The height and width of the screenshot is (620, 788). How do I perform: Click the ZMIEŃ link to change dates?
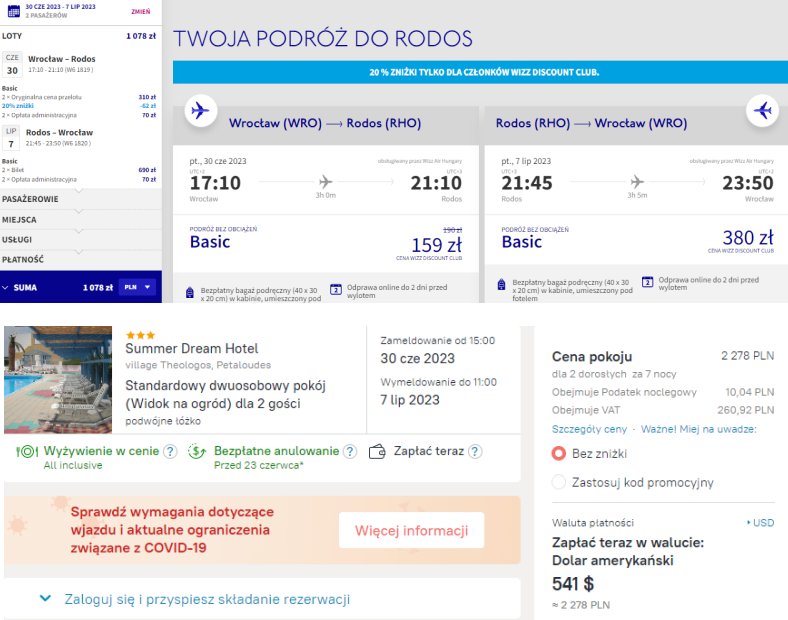141,11
